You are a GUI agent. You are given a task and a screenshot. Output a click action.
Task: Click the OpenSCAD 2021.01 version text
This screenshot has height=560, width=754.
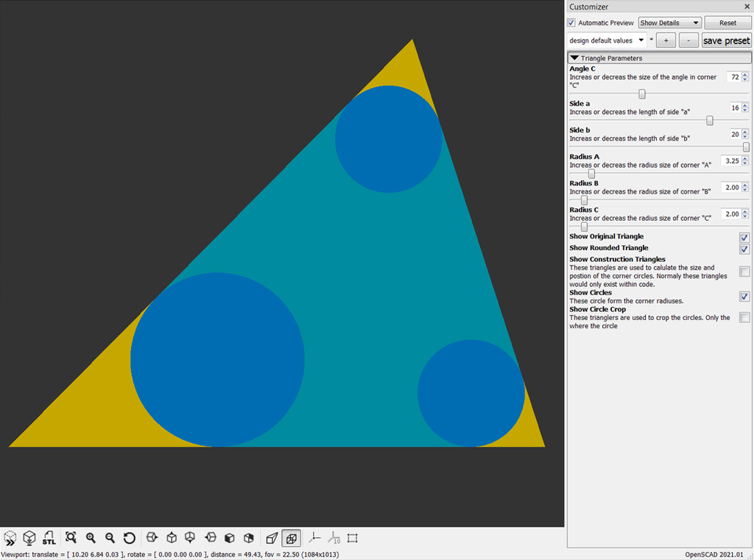click(x=714, y=554)
